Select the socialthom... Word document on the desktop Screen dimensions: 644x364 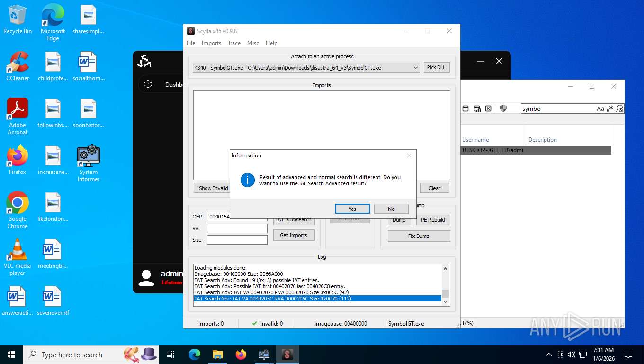click(x=89, y=66)
